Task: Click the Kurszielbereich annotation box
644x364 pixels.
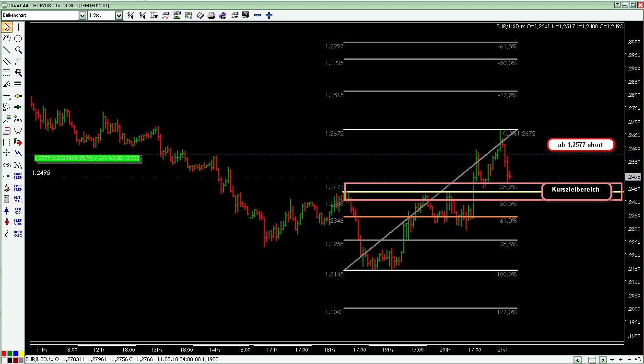Action: pos(576,190)
